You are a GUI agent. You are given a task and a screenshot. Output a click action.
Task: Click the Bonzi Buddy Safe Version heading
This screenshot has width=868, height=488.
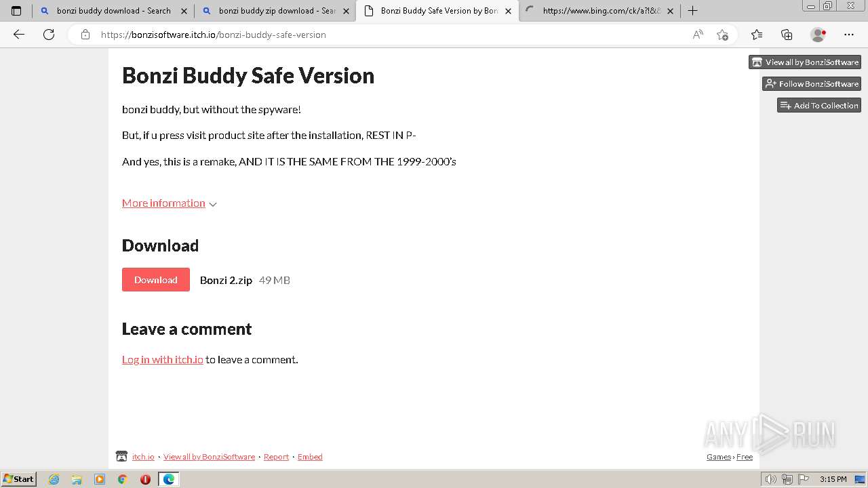[x=248, y=75]
